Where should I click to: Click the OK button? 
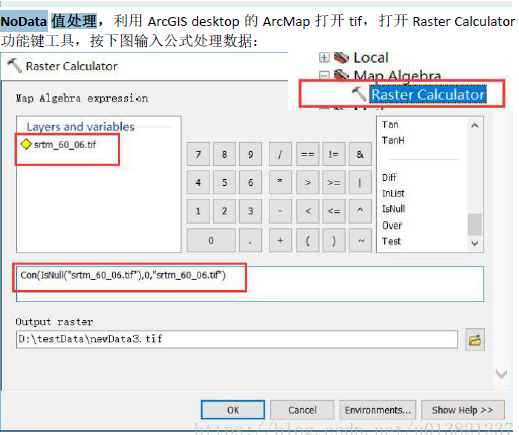coord(233,410)
